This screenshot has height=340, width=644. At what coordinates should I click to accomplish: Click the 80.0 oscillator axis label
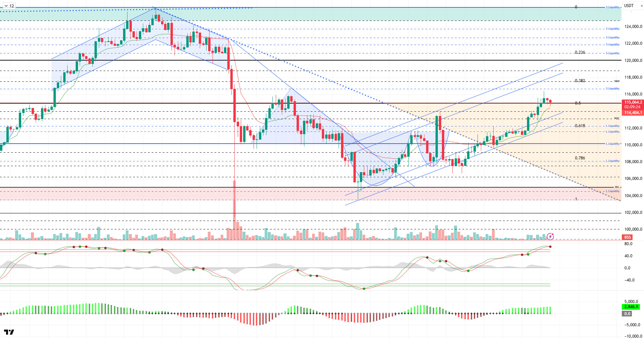[628, 244]
